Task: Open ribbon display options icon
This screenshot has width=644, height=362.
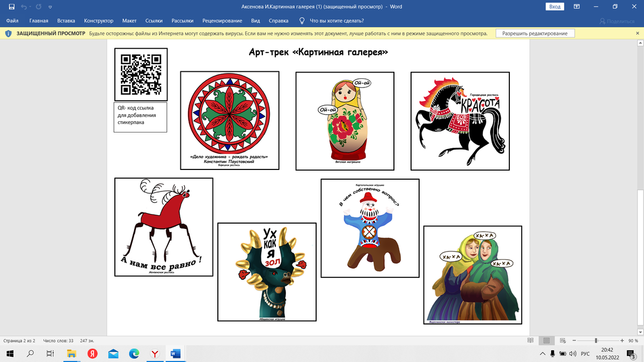Action: [577, 6]
